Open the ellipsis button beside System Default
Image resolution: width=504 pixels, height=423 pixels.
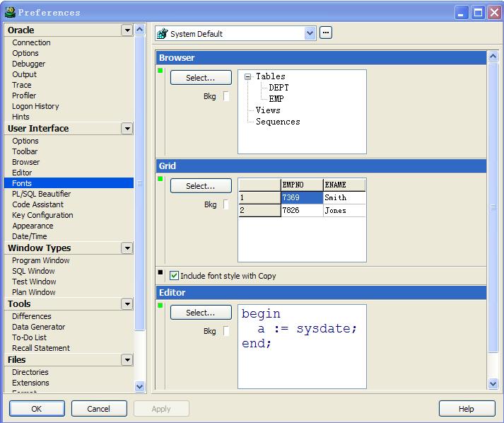[x=326, y=33]
